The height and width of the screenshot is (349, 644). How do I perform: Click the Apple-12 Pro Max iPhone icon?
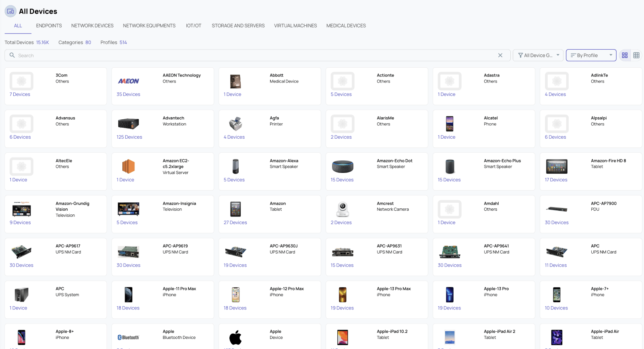pos(235,295)
